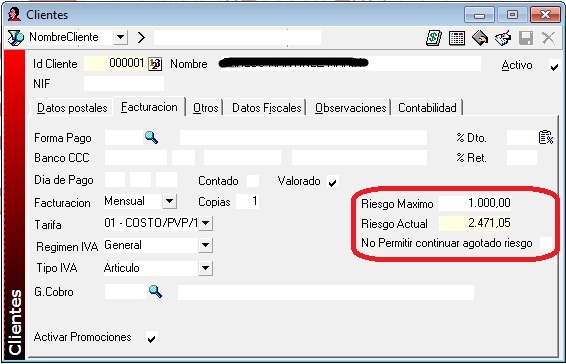Image resolution: width=566 pixels, height=364 pixels.
Task: Expand the Facturacion Mensual dropdown
Action: pos(169,201)
